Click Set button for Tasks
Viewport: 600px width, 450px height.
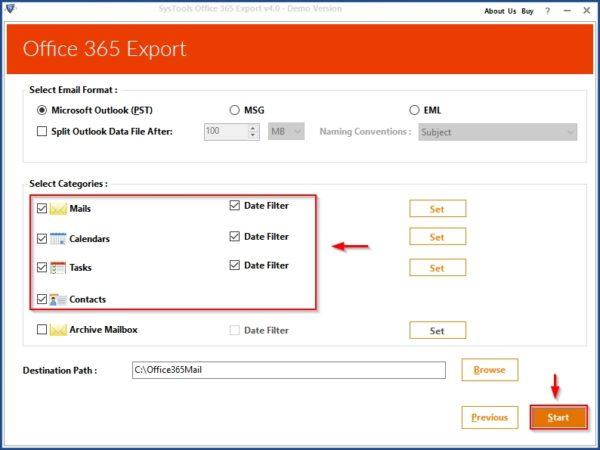[437, 267]
